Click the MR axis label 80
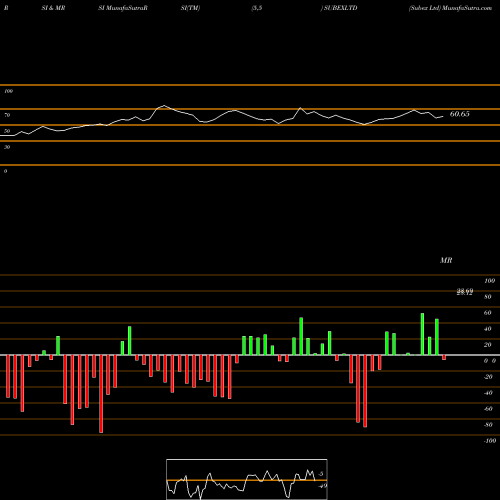 488,297
